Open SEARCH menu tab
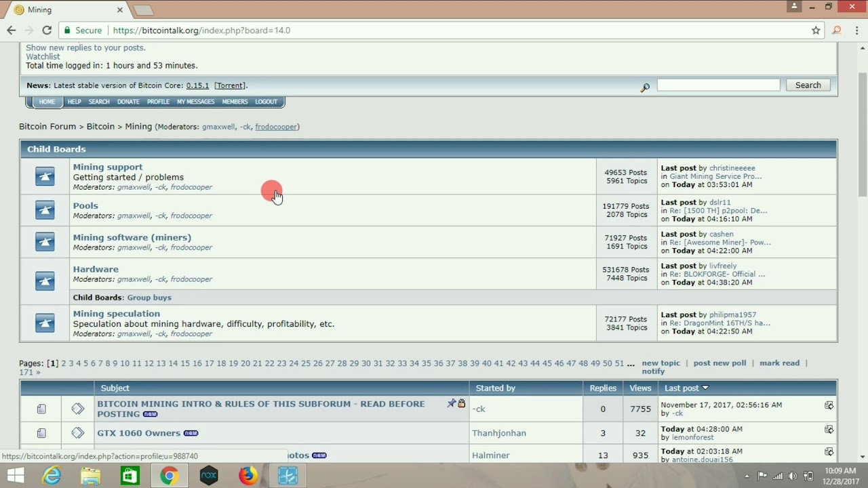 (x=98, y=102)
